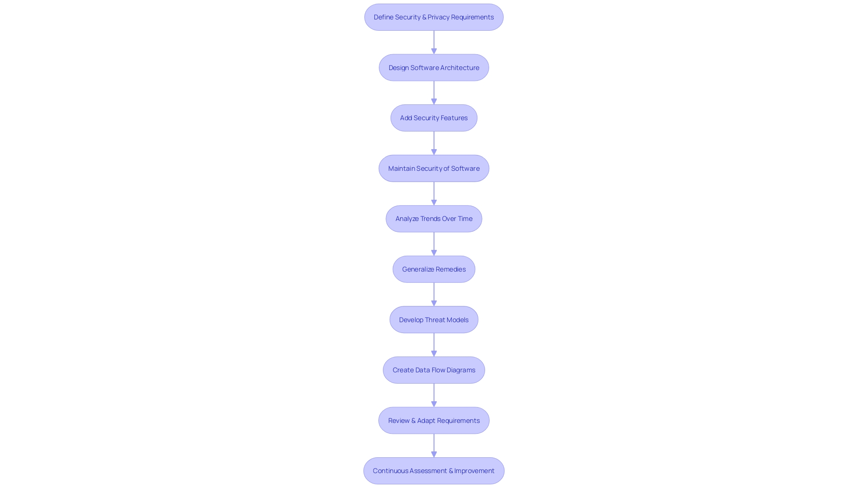The width and height of the screenshot is (868, 488).
Task: Toggle visibility of the first flow arrow
Action: pos(434,42)
